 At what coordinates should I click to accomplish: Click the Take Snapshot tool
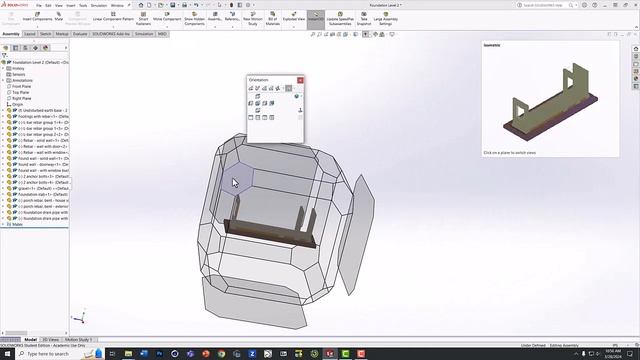364,19
